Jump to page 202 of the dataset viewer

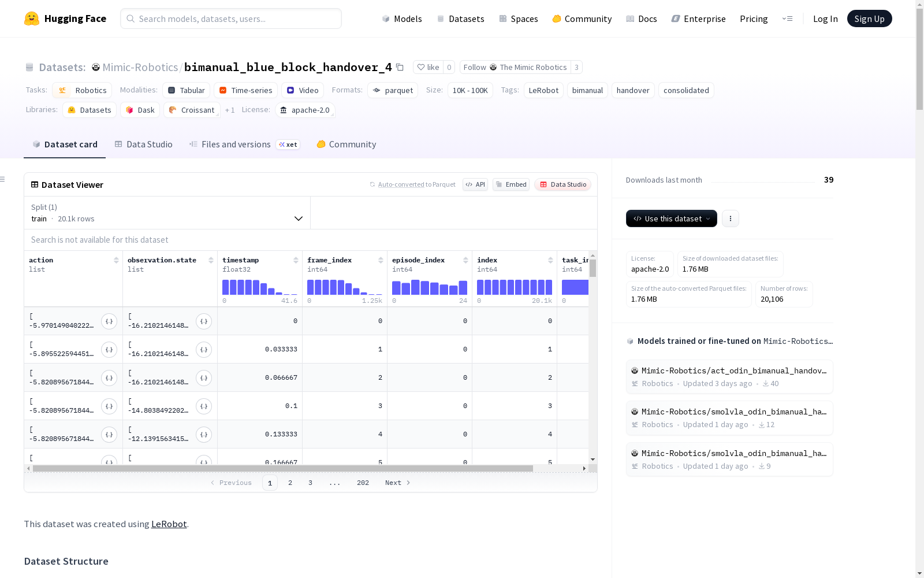pyautogui.click(x=363, y=483)
